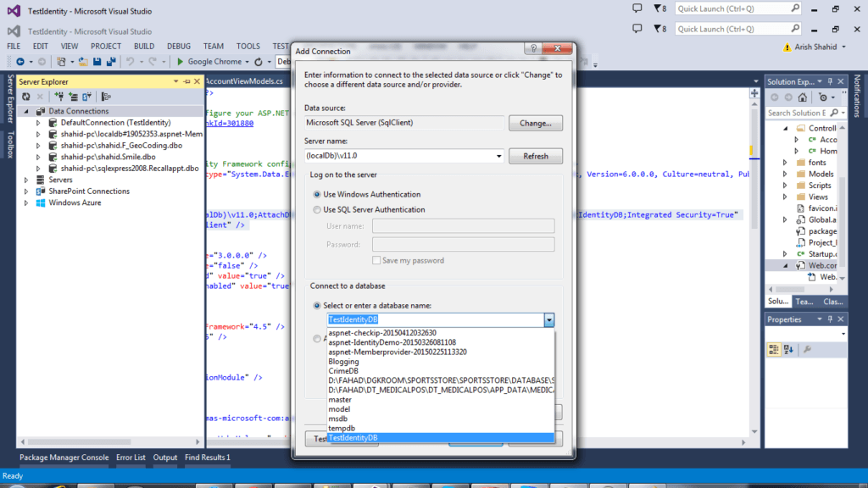
Task: Open the Find Results 1 tab
Action: point(208,457)
